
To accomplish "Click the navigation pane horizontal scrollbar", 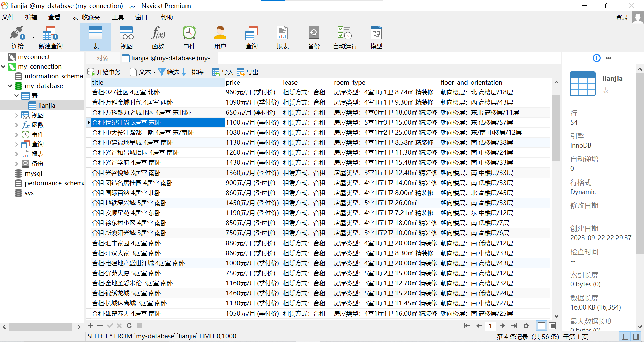I will 41,326.
